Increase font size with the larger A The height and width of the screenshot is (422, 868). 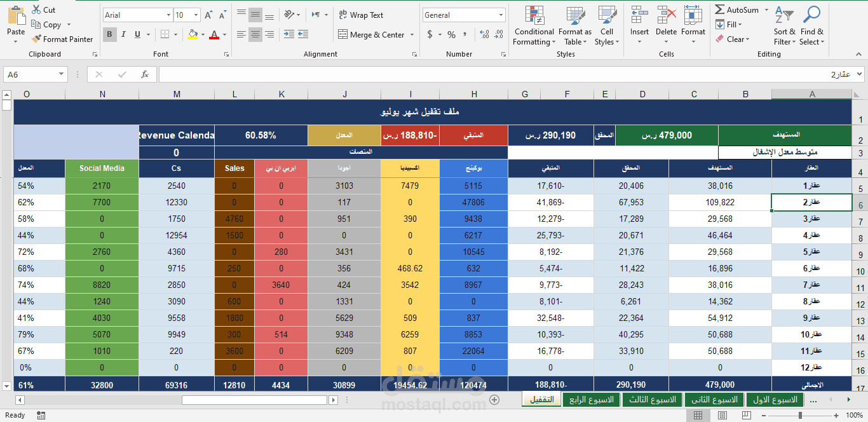[208, 15]
